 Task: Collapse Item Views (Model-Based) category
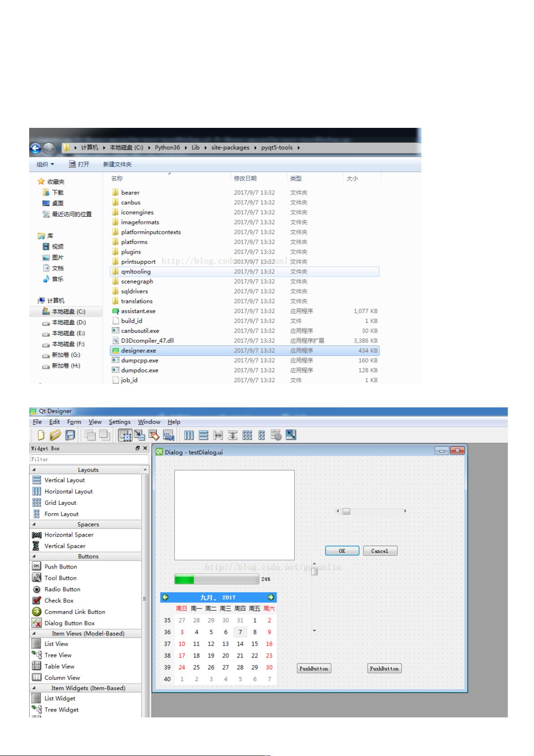point(34,633)
